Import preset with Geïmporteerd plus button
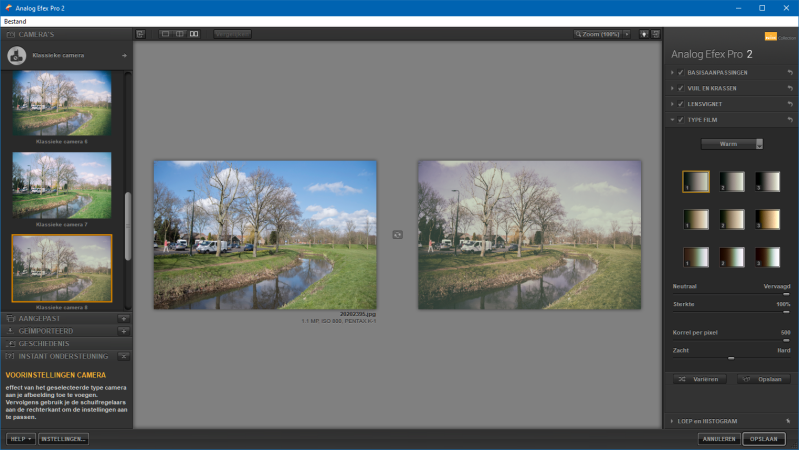This screenshot has width=799, height=450. coord(123,331)
